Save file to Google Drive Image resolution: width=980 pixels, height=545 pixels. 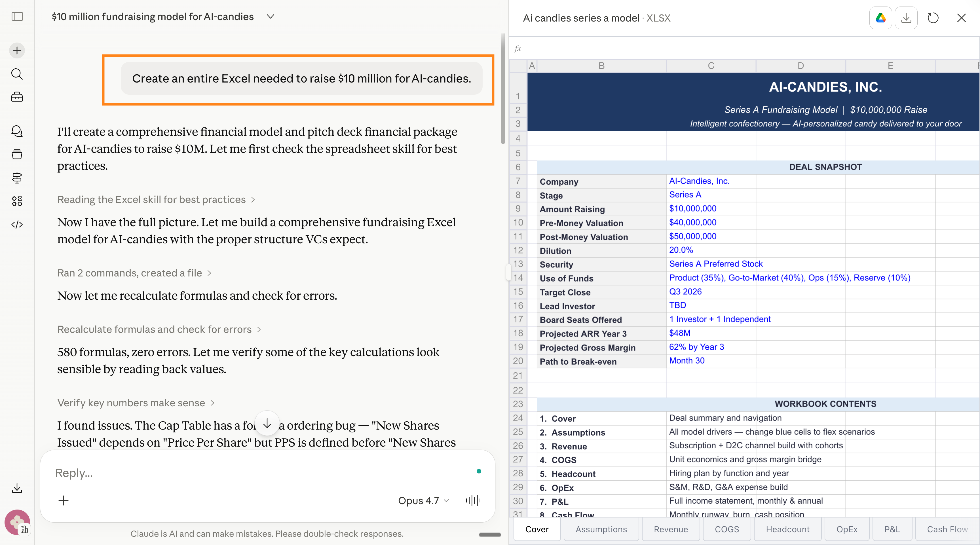coord(880,18)
